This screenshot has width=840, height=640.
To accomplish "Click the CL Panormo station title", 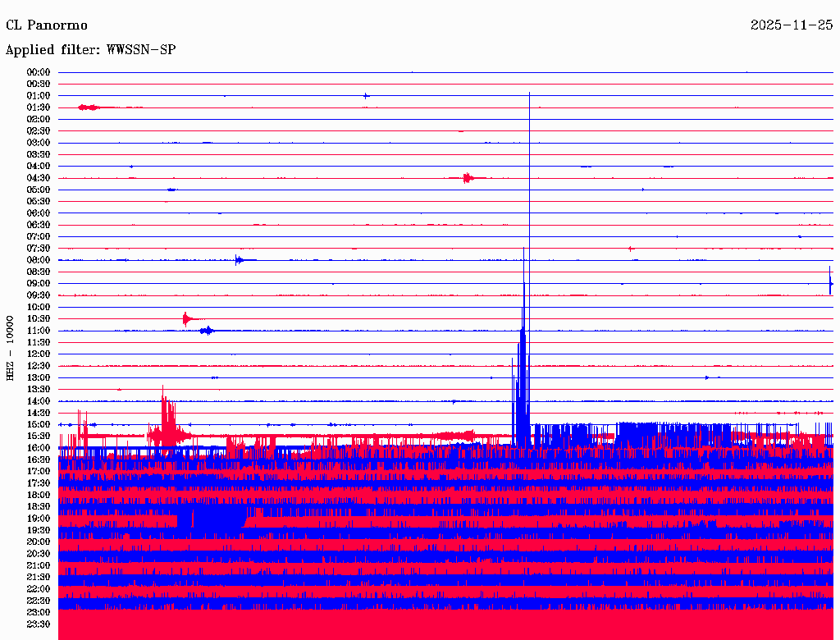I will pos(47,25).
